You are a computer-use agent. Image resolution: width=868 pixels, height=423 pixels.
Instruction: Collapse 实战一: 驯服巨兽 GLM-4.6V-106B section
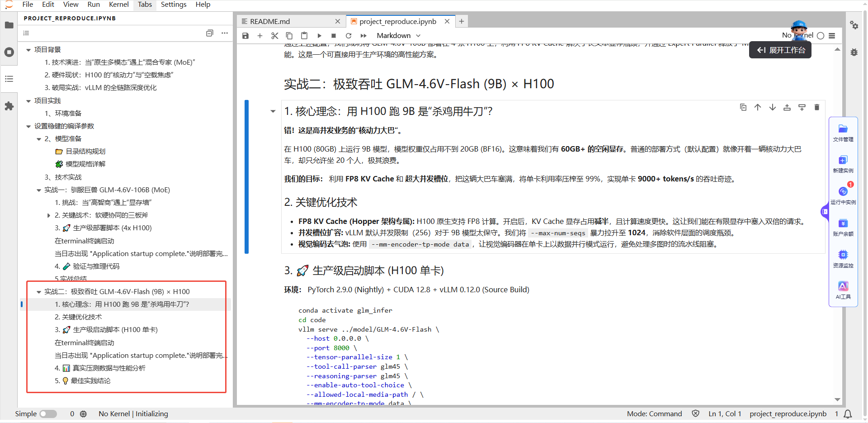coord(39,190)
